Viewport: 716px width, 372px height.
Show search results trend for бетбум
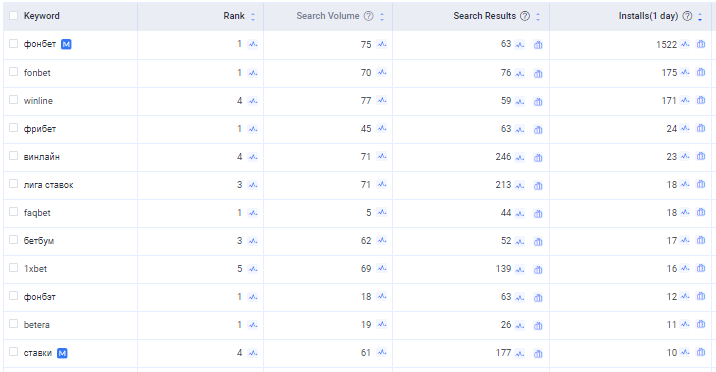click(x=520, y=241)
